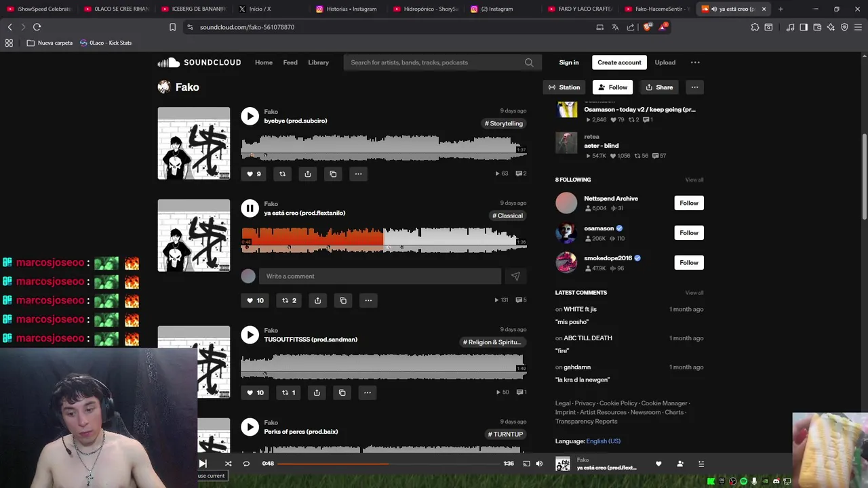Copy link of the byebye track
Screen dimensions: 868x488
pos(333,174)
